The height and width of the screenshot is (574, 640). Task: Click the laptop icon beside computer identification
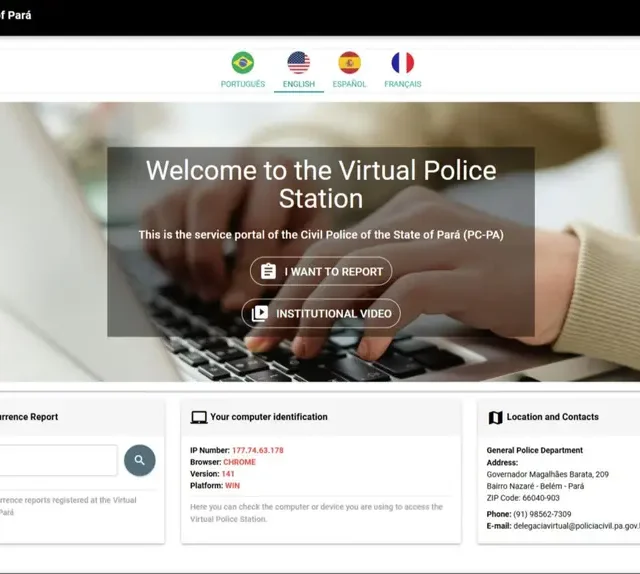tap(198, 417)
